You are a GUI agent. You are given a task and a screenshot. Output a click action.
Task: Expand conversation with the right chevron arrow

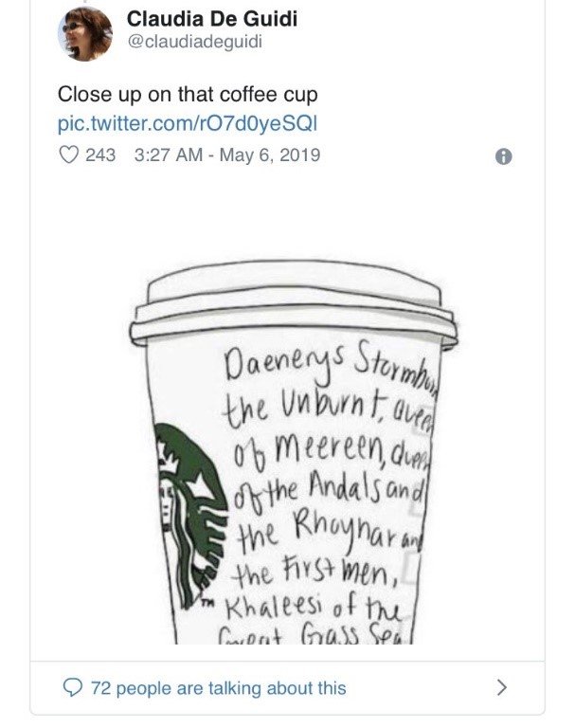(x=502, y=687)
